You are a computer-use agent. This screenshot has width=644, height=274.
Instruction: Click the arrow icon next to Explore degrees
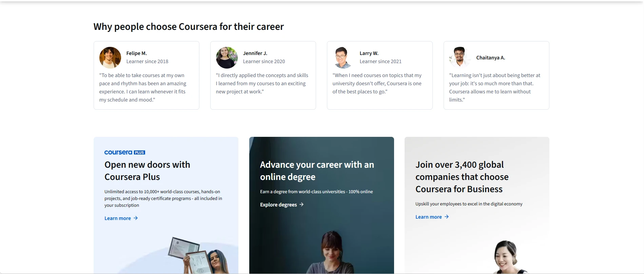coord(301,204)
